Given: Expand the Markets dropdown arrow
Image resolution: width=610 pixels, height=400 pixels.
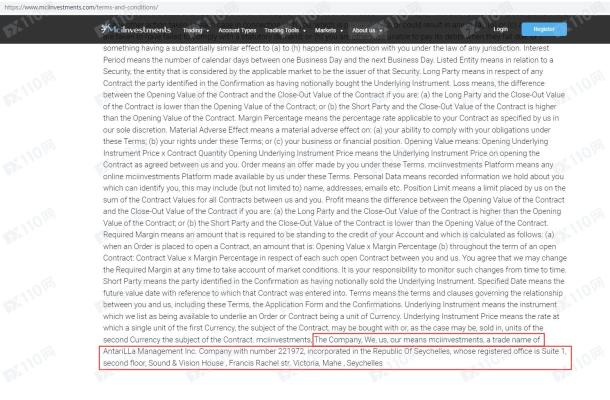Looking at the screenshot, I should (342, 30).
